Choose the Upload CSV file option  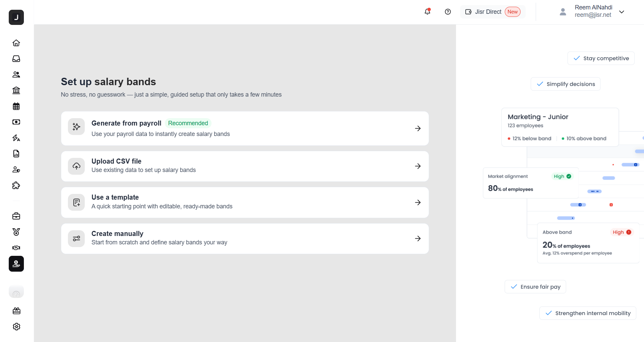[x=245, y=166]
